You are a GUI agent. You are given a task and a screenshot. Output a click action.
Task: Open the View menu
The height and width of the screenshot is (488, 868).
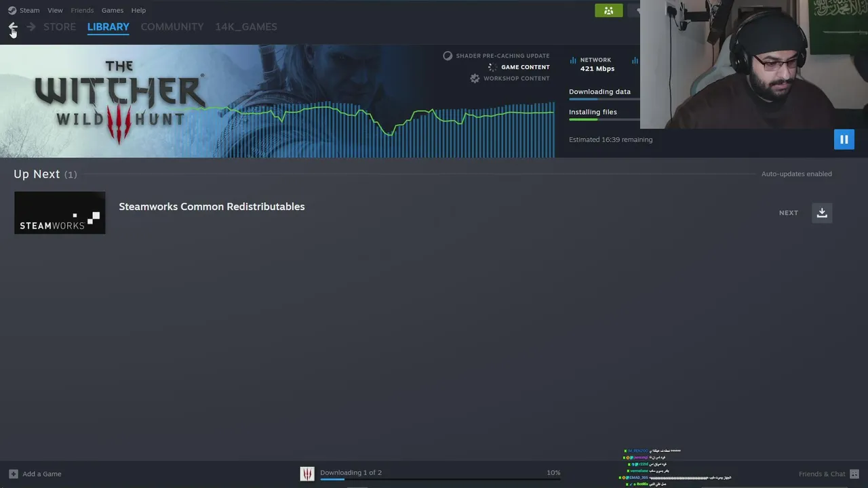click(55, 10)
